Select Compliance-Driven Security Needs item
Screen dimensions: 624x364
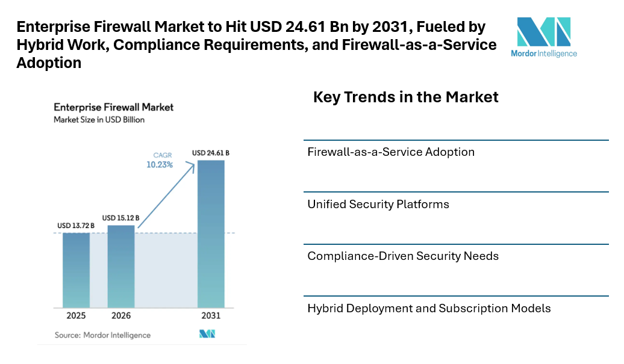pyautogui.click(x=403, y=256)
